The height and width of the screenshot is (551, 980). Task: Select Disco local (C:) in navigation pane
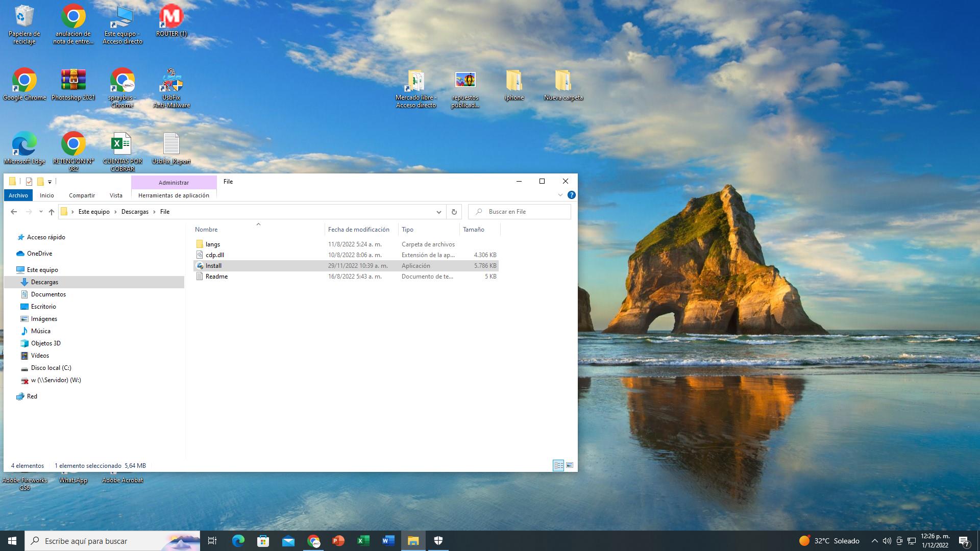(51, 368)
